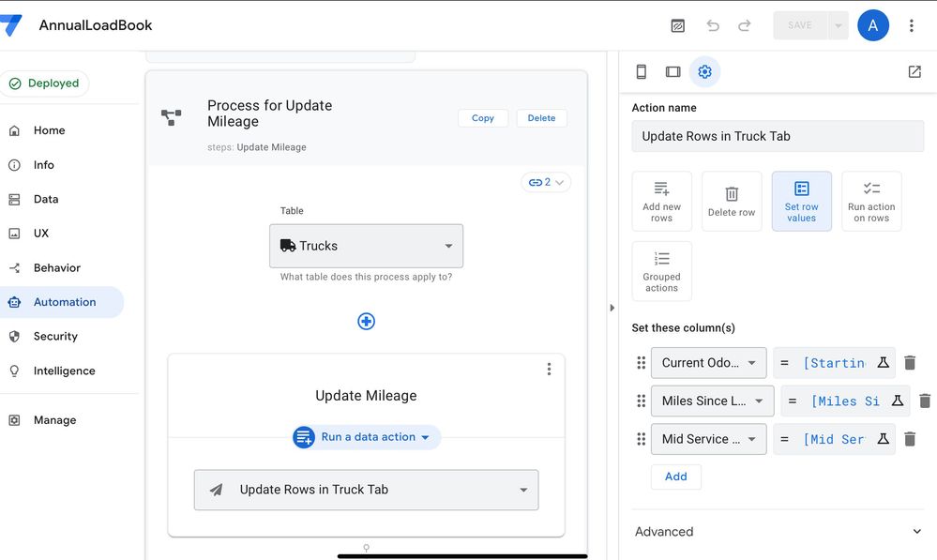Grab the Mid Service row drag handle
Viewport: 937px width, 560px height.
click(642, 439)
